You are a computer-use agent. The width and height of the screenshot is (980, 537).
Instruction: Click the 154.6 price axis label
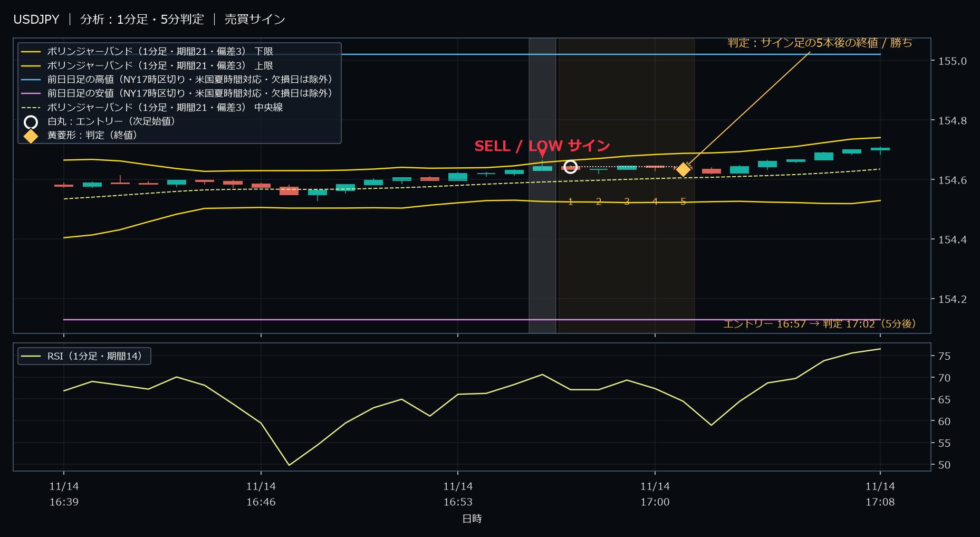(952, 180)
